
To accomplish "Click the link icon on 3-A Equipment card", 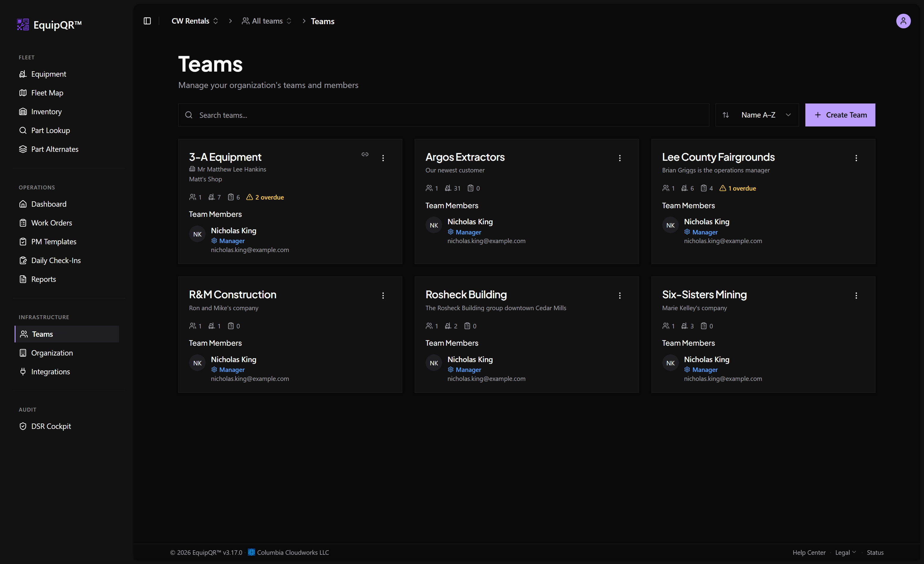I will pos(365,154).
